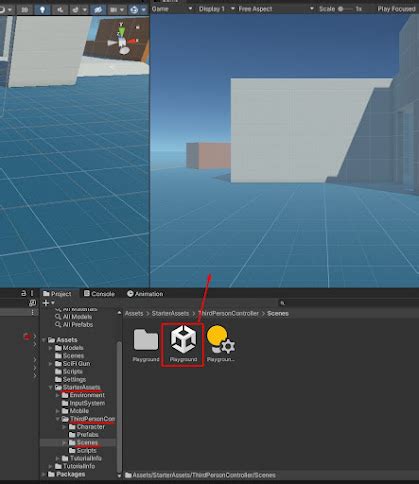Switch to the Animation tab
Screen dimensions: 419x484
145,294
